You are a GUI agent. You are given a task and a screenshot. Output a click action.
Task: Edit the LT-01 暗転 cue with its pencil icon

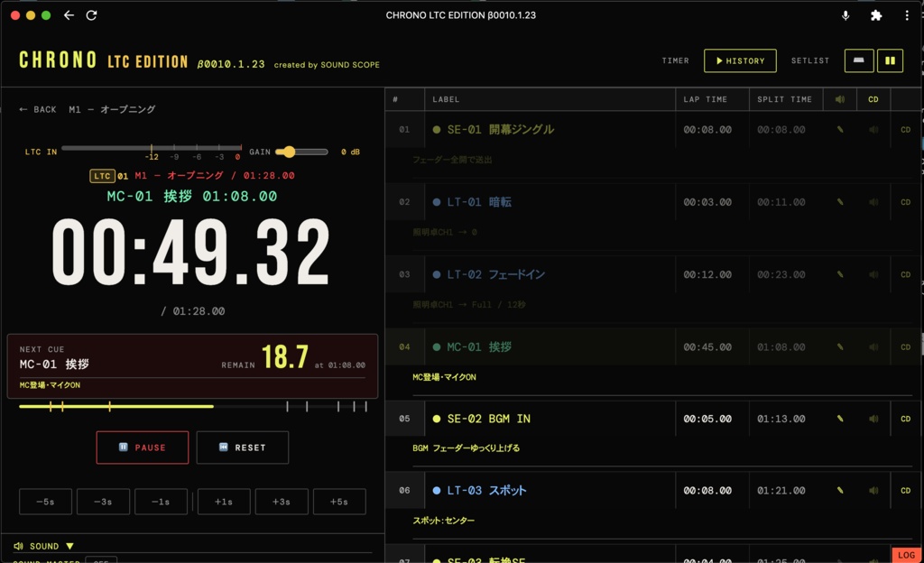840,202
